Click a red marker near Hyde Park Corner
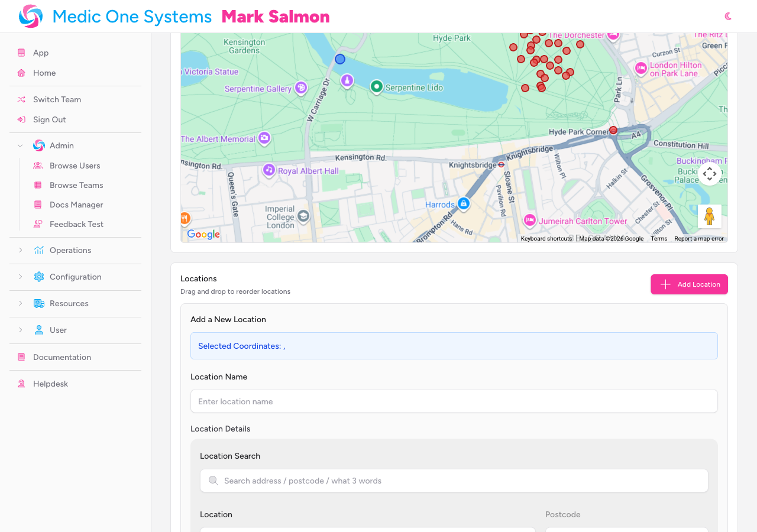This screenshot has width=757, height=532. pos(613,129)
